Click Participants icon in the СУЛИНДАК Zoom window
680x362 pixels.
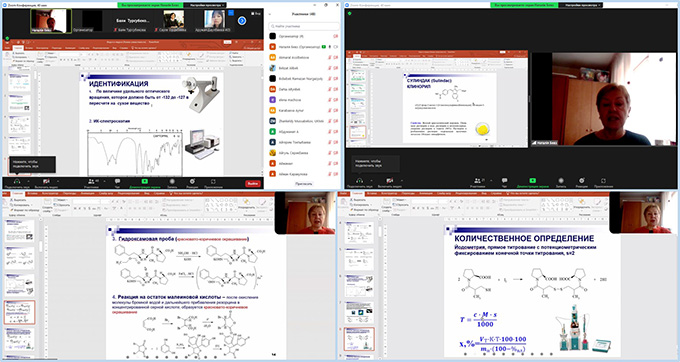(477, 180)
